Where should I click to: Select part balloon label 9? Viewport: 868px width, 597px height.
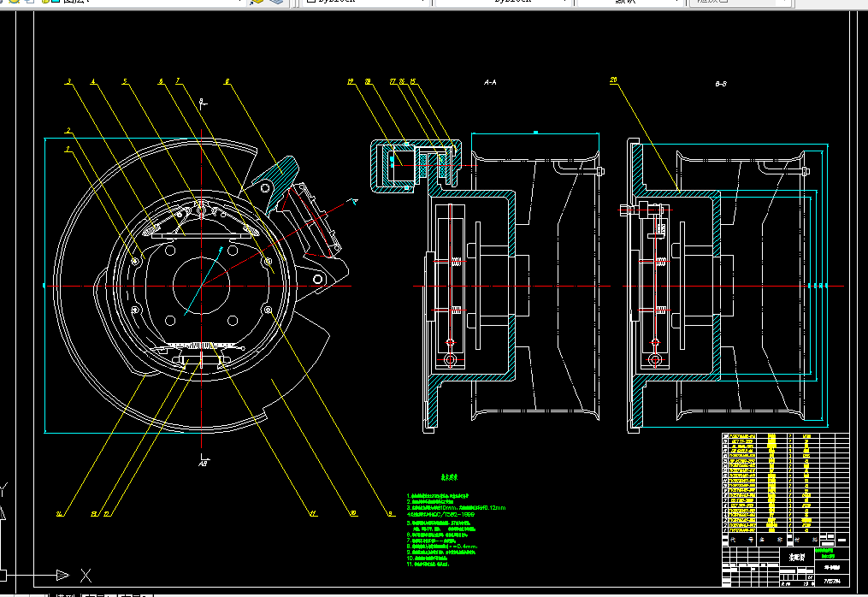click(391, 514)
